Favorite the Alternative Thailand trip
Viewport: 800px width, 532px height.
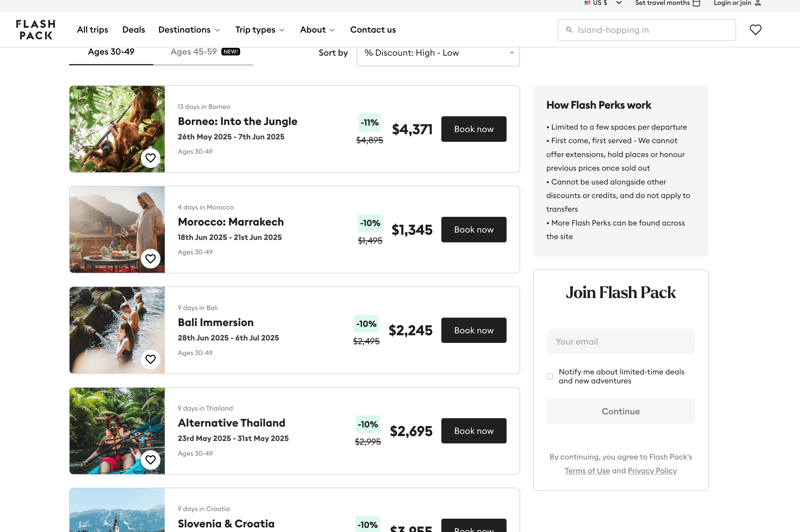click(x=150, y=460)
